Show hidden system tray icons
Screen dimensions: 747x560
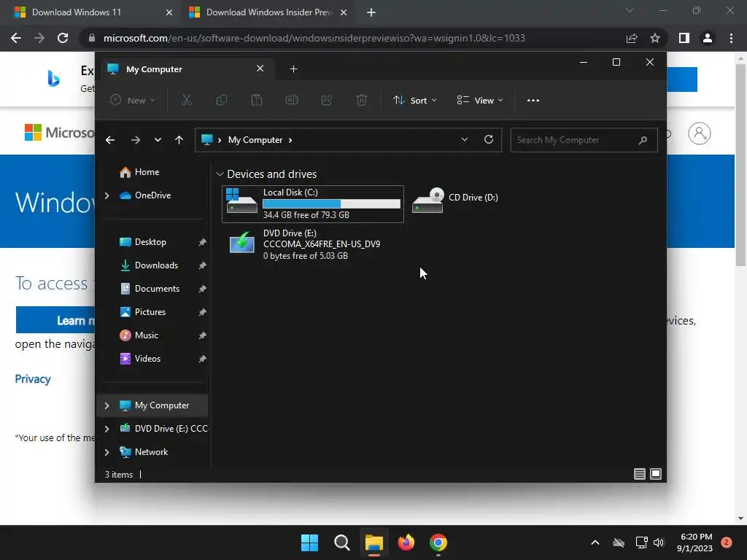595,542
